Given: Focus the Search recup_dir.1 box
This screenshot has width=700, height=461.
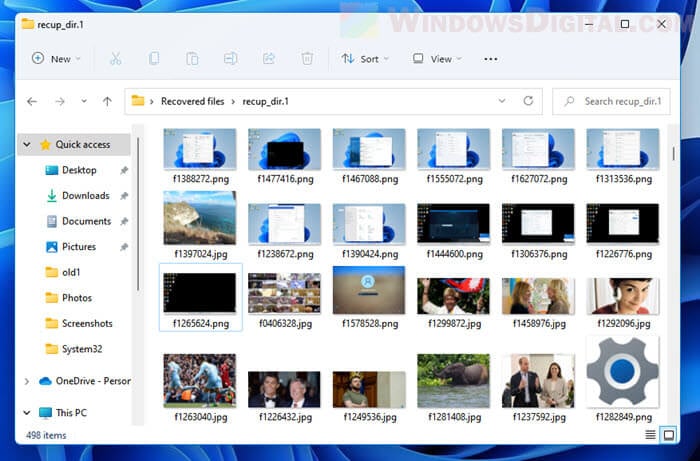Looking at the screenshot, I should click(x=611, y=101).
